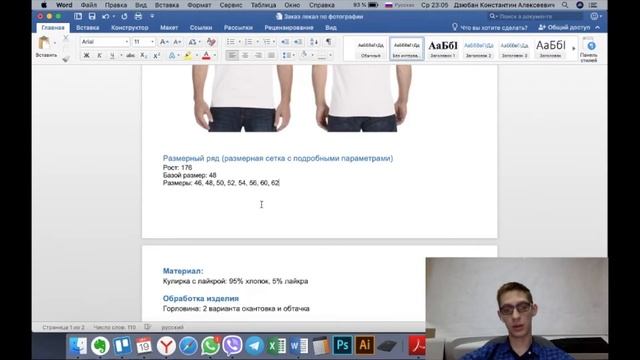Center the text alignment
This screenshot has width=640, height=360.
point(245,56)
